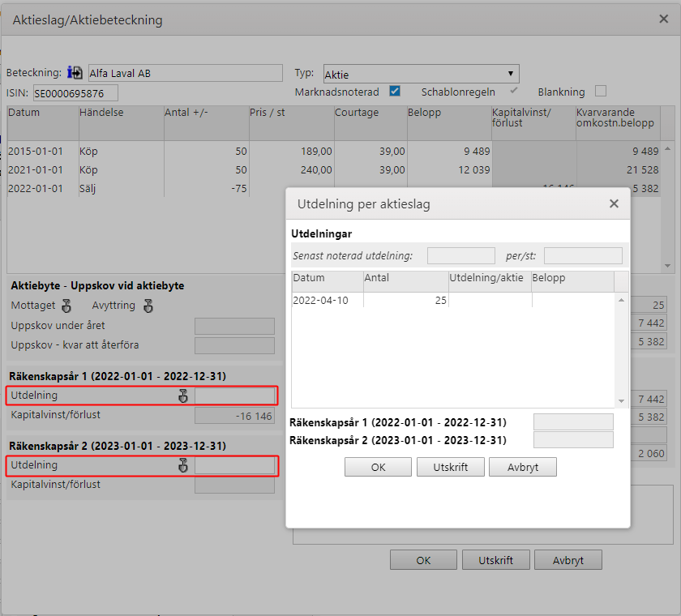Click the Utdelning value field for Räkenskapsår 2
681x616 pixels.
(234, 465)
